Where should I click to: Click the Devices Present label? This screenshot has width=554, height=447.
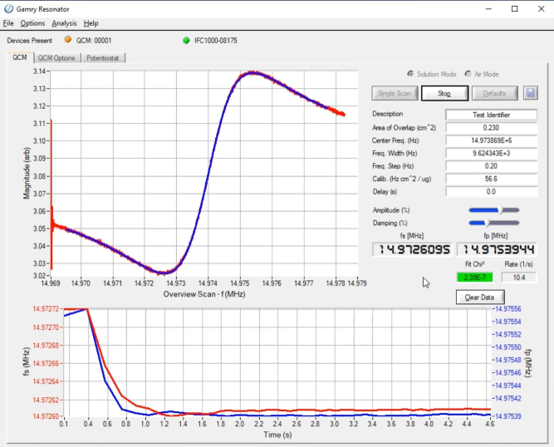[x=29, y=40]
